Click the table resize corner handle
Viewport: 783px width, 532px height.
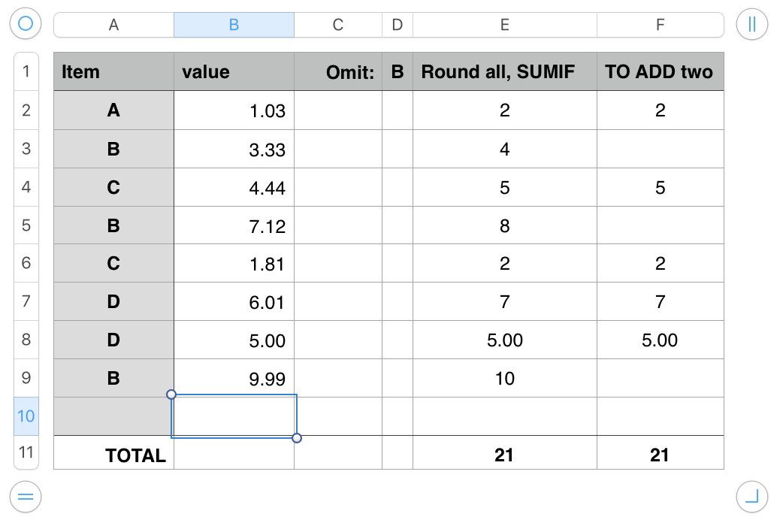tap(752, 496)
